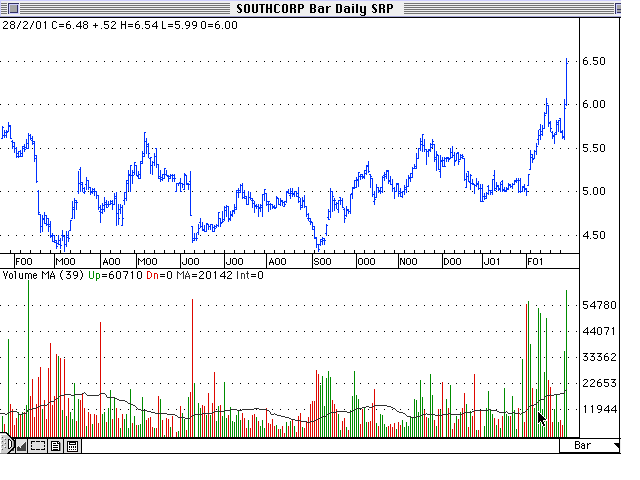Image resolution: width=640 pixels, height=480 pixels.
Task: Click the latest price bar peaking at 6.50
Action: point(567,82)
